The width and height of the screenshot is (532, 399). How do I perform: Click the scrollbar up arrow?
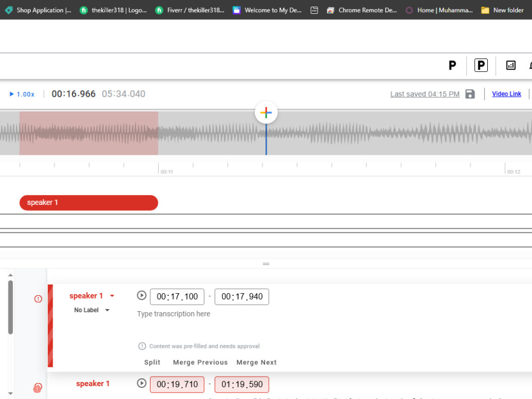point(11,275)
